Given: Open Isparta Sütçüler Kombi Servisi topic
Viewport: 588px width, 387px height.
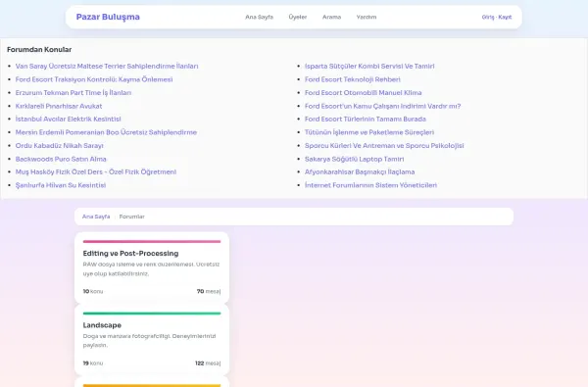Looking at the screenshot, I should click(x=369, y=66).
